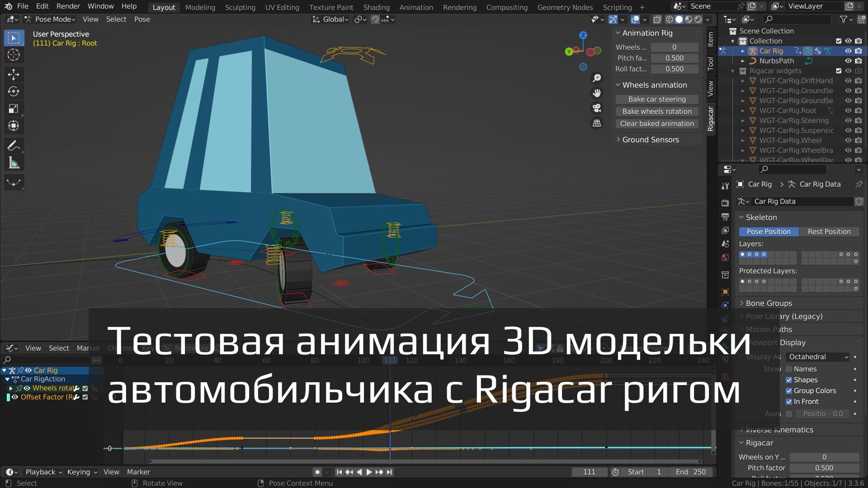
Task: Activate the Scale tool
Action: click(14, 108)
